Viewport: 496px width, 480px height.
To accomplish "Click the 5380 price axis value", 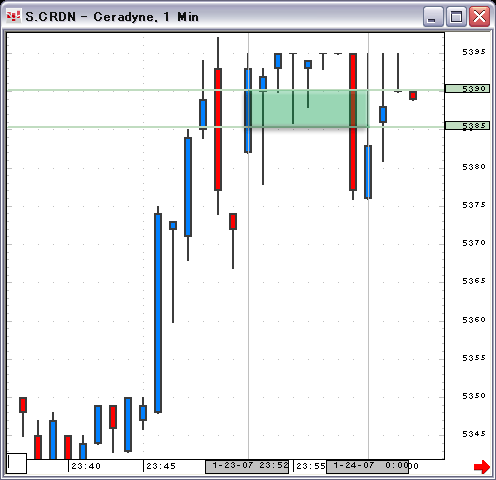I will click(x=474, y=167).
